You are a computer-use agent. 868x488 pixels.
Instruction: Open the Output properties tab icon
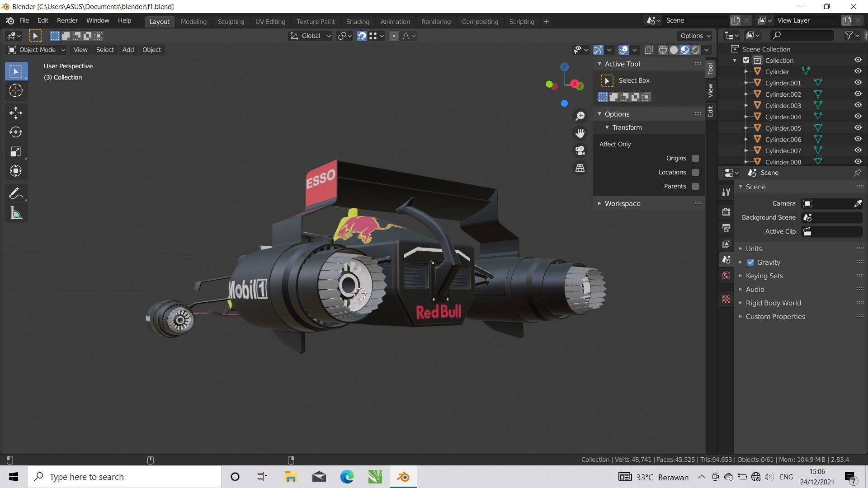point(726,228)
